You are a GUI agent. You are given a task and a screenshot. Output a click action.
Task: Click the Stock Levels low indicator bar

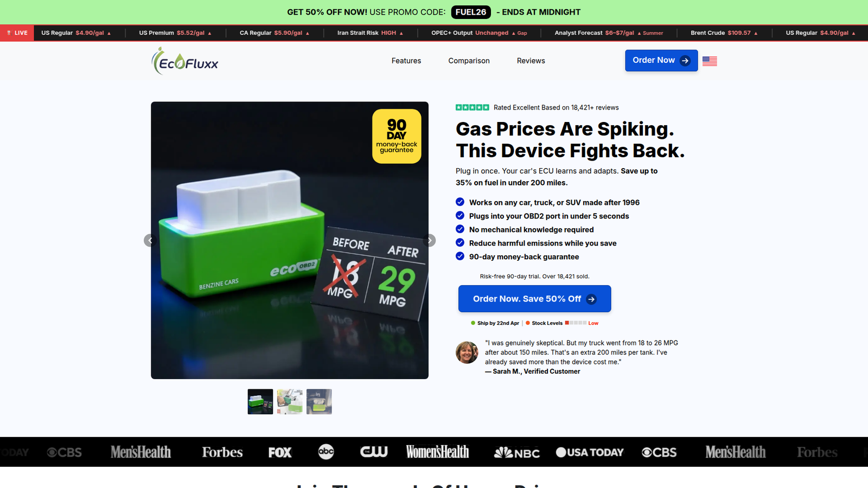[576, 323]
